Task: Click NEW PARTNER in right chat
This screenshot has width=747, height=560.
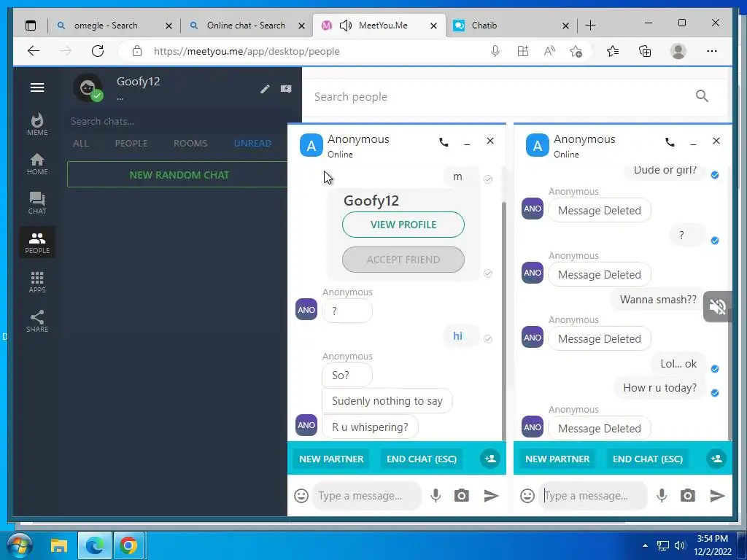Action: (557, 459)
